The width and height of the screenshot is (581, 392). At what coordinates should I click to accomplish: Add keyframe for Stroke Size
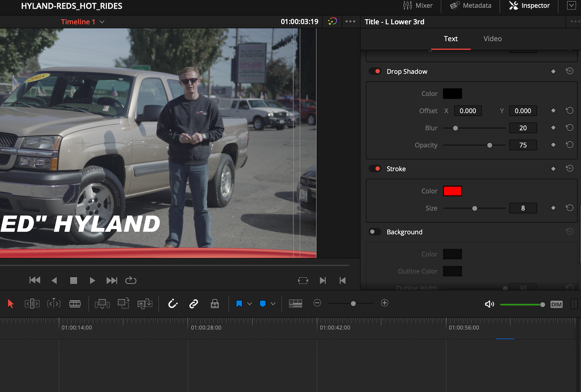pos(553,208)
